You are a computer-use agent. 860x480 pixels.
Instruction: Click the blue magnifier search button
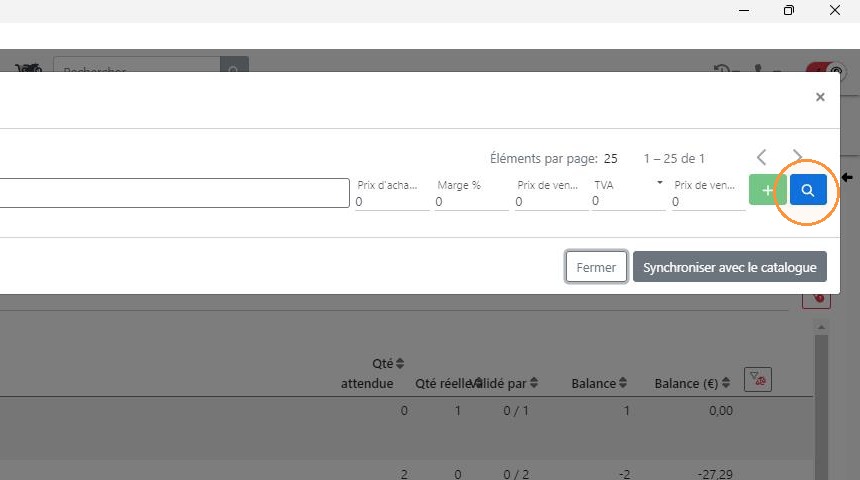(808, 190)
